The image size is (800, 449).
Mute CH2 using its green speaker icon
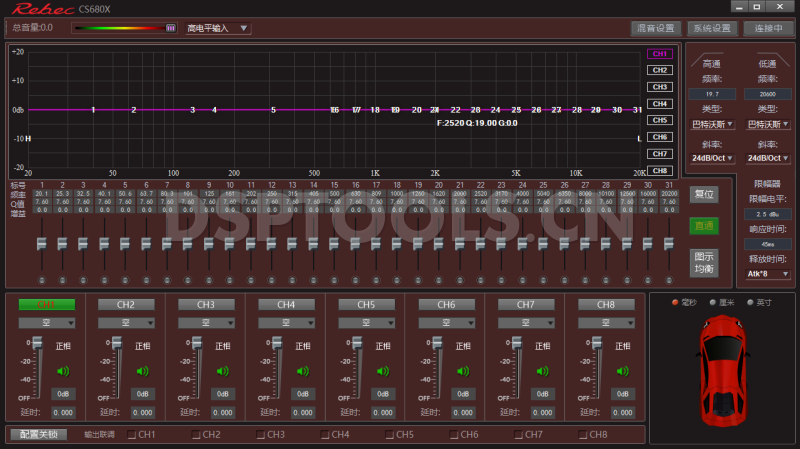(x=144, y=371)
